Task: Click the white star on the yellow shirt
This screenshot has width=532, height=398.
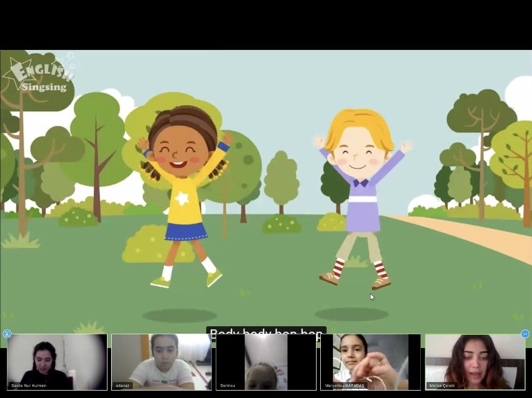Action: point(182,199)
